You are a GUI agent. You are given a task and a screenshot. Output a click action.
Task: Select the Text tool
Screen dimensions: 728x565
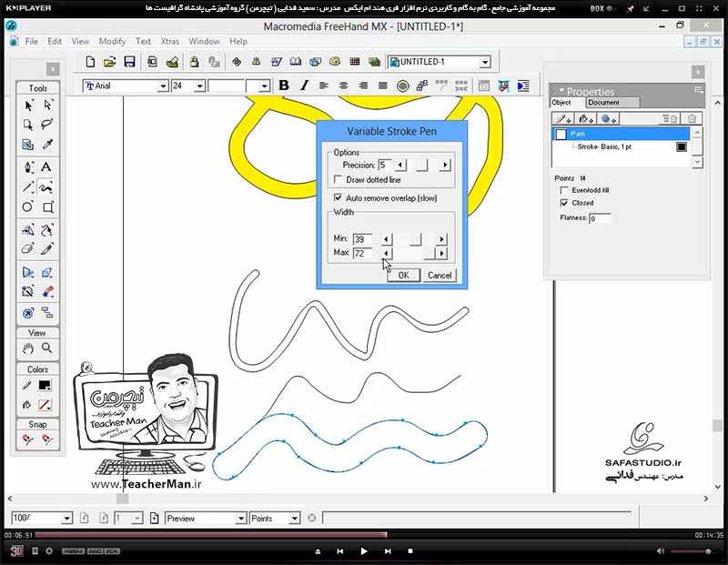click(x=46, y=166)
